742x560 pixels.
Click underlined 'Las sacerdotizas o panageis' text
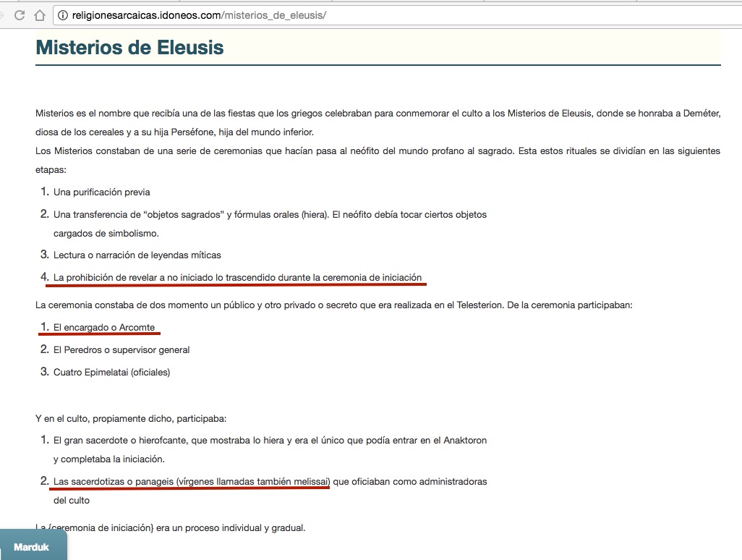tap(191, 481)
